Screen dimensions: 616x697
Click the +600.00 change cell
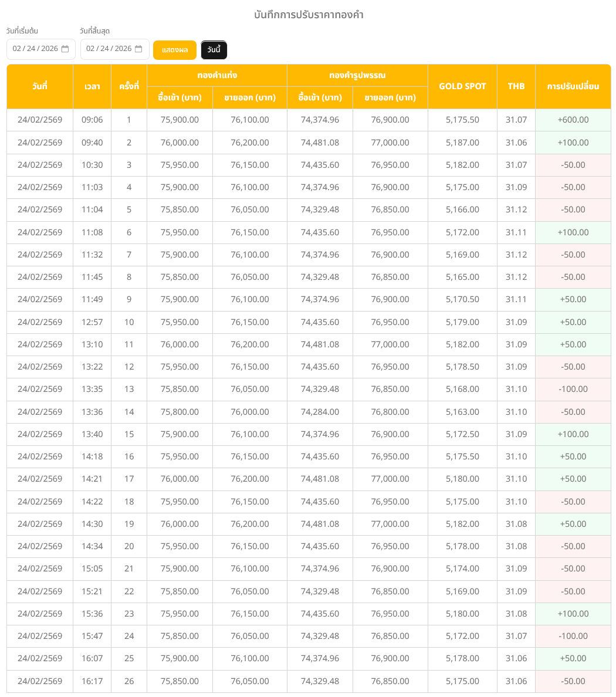pyautogui.click(x=573, y=120)
